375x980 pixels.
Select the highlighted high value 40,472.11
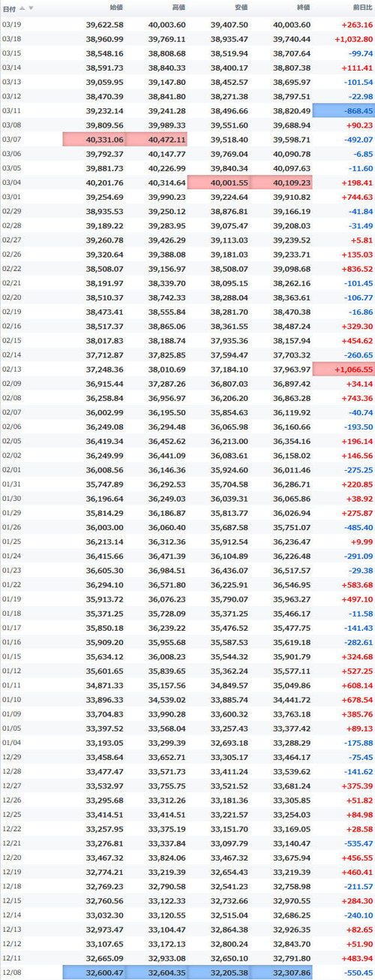point(157,140)
